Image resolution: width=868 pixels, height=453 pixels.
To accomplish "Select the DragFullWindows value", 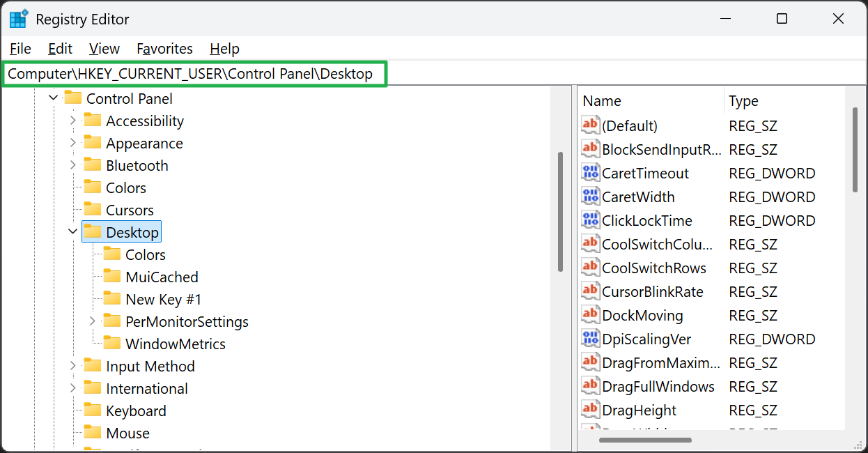I will [658, 386].
